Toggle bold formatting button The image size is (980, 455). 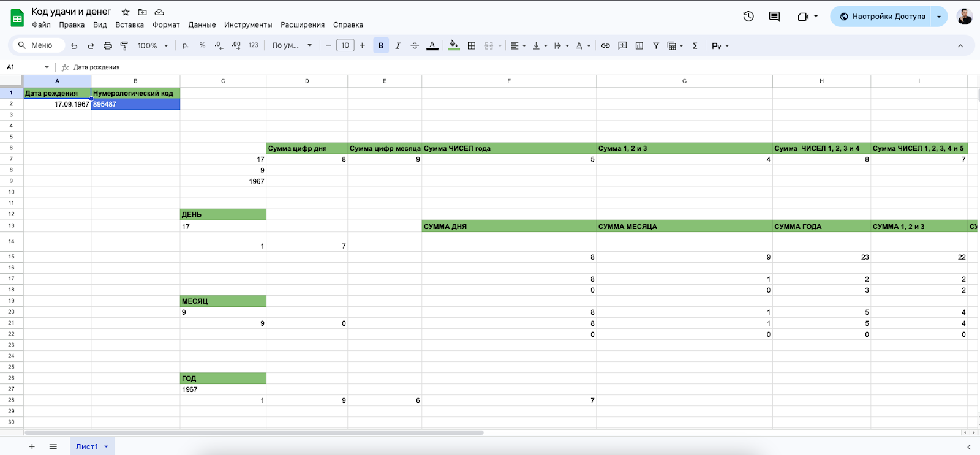click(381, 46)
